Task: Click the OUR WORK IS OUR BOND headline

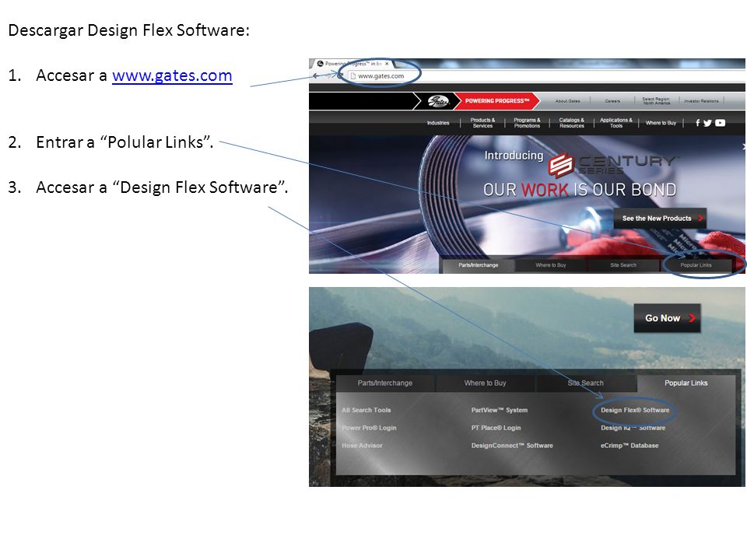Action: point(580,190)
